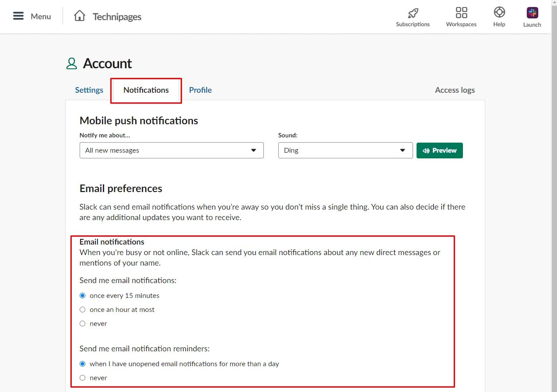The image size is (557, 392).
Task: Select unopened notifications reminder radio option
Action: [x=83, y=364]
